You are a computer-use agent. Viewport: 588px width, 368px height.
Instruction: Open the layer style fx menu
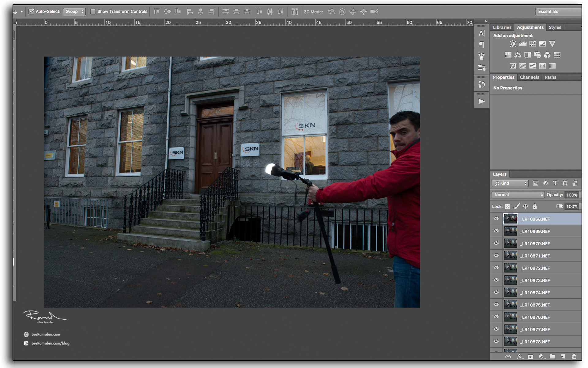tap(520, 357)
